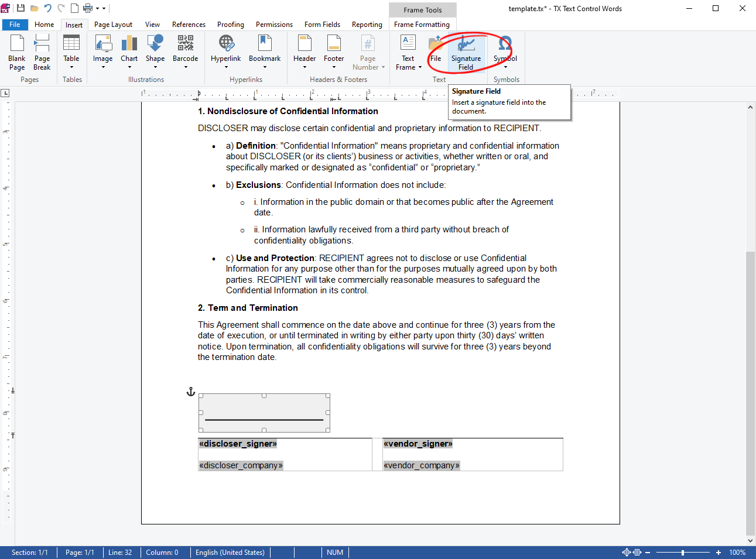This screenshot has height=559, width=756.
Task: Click the frame anchor icon in page margin
Action: 190,392
